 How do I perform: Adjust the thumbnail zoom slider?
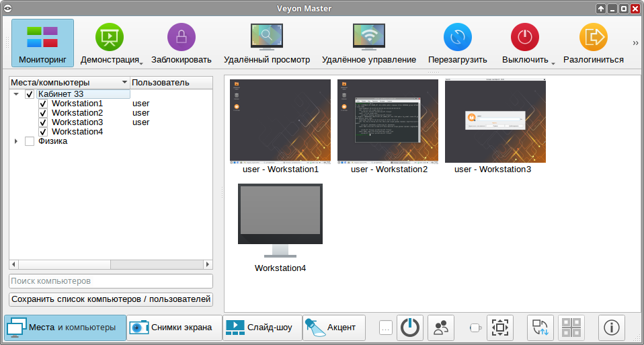pos(476,328)
